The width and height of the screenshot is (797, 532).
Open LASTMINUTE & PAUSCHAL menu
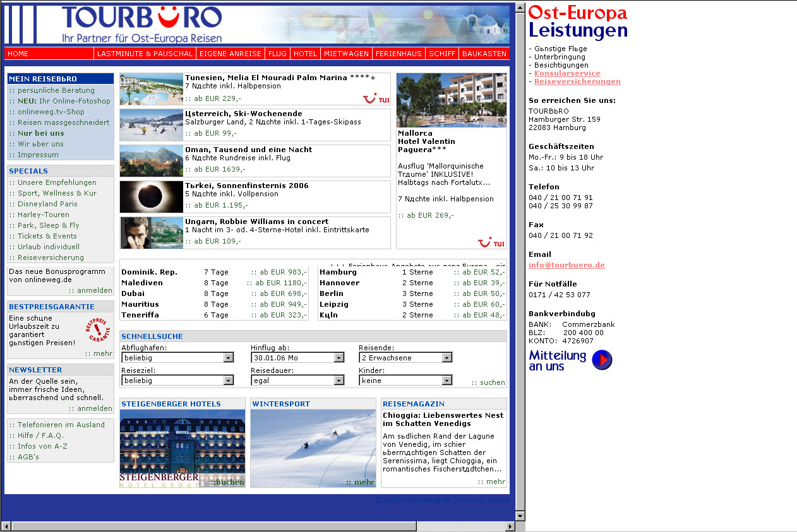tap(145, 54)
